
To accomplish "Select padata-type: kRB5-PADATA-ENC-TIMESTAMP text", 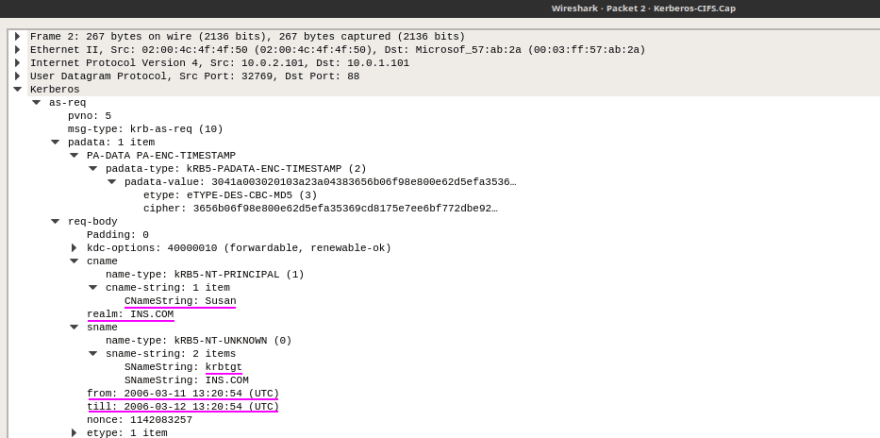I will point(236,169).
